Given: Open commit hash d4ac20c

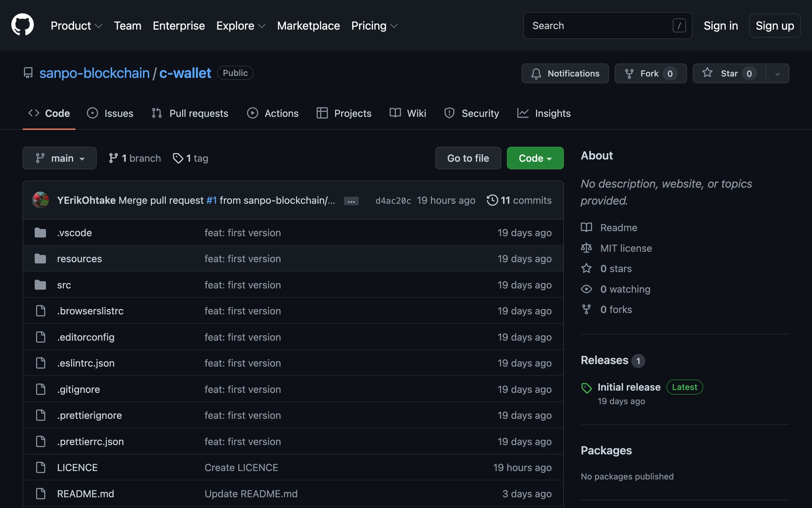Looking at the screenshot, I should point(393,200).
